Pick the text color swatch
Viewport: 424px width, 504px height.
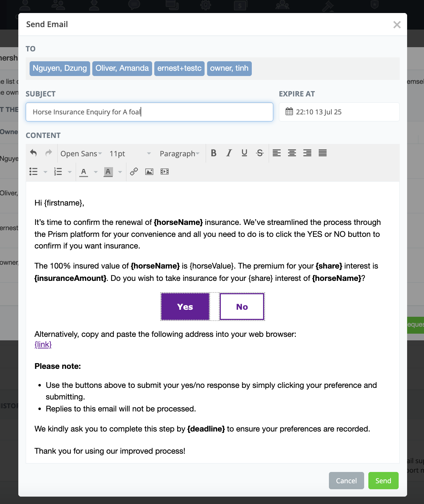coord(83,172)
